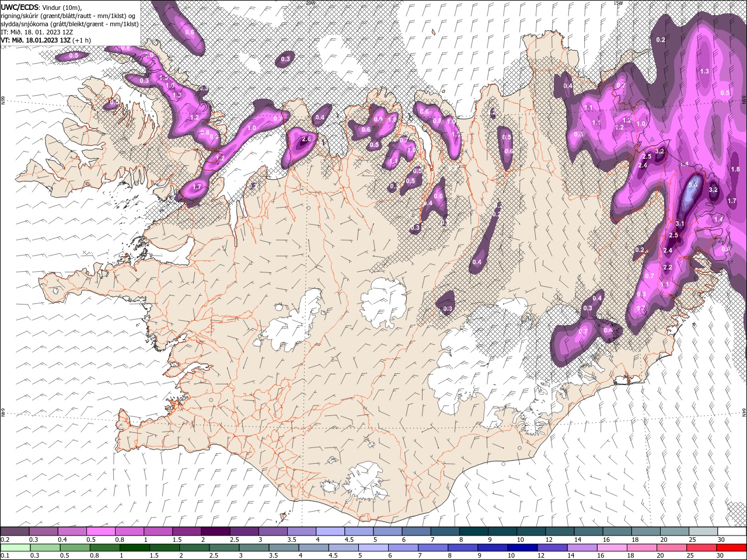The height and width of the screenshot is (560, 747).
Task: Click the 1.8 snowfall value near the east edge
Action: [735, 169]
